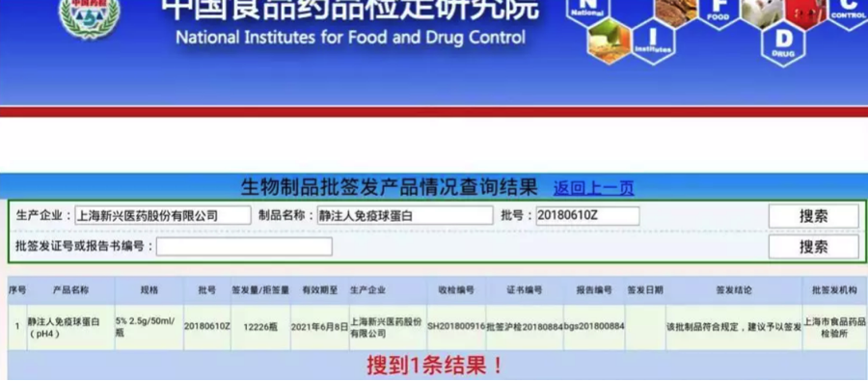The height and width of the screenshot is (381, 868).
Task: Open the 返回上一页 link
Action: 593,188
